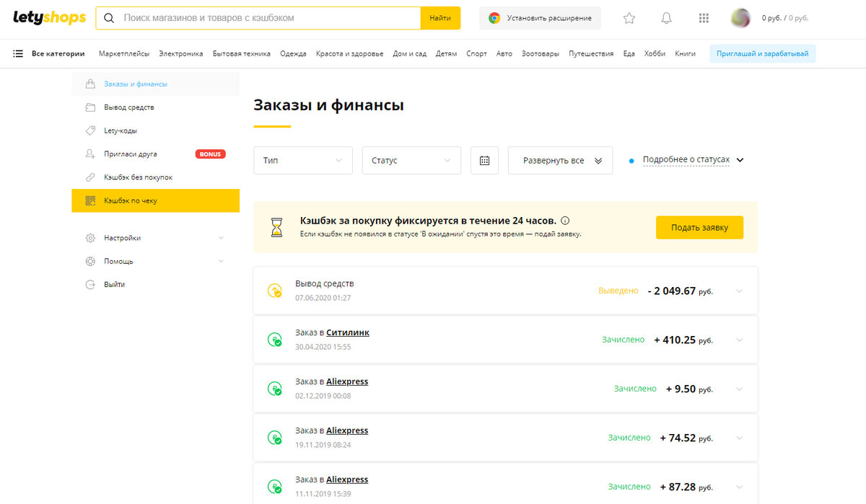Viewport: 866px width, 504px height.
Task: Click Подать заявку button
Action: (699, 227)
